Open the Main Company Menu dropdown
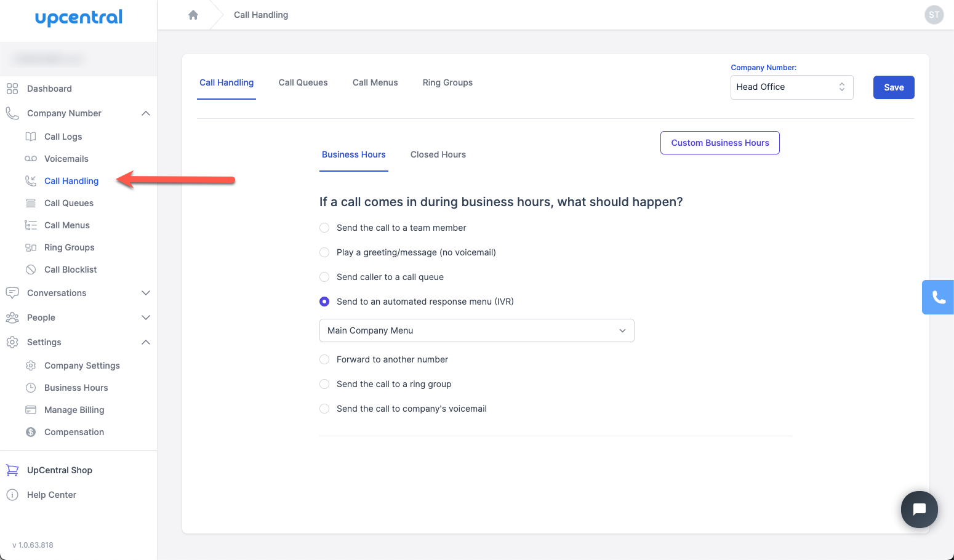The image size is (954, 560). point(476,330)
